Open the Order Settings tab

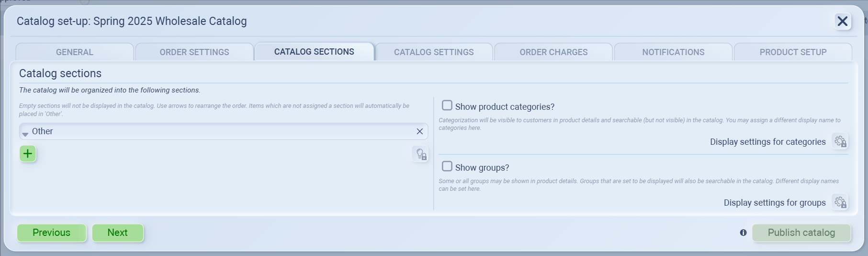pyautogui.click(x=194, y=52)
